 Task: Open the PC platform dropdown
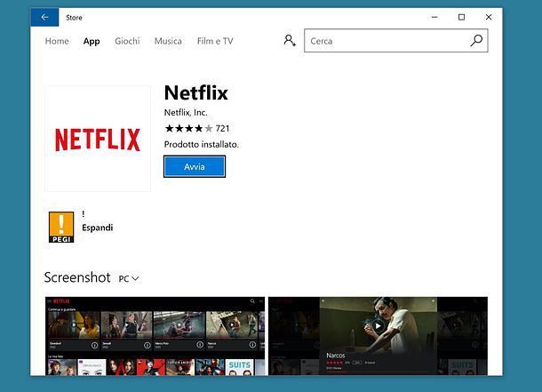(129, 278)
